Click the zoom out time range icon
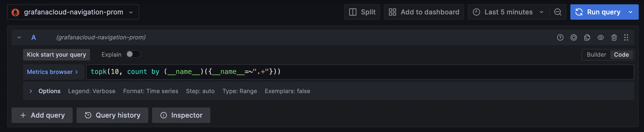The width and height of the screenshot is (644, 132). (x=558, y=12)
